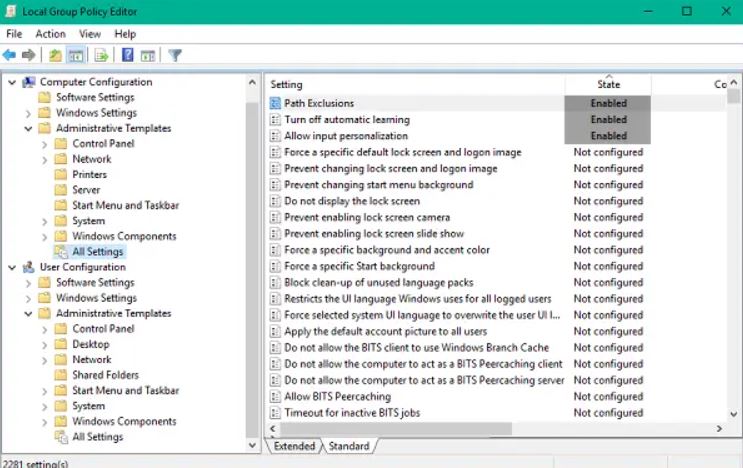The width and height of the screenshot is (743, 468).
Task: Expand System under Computer Configuration
Action: click(45, 222)
